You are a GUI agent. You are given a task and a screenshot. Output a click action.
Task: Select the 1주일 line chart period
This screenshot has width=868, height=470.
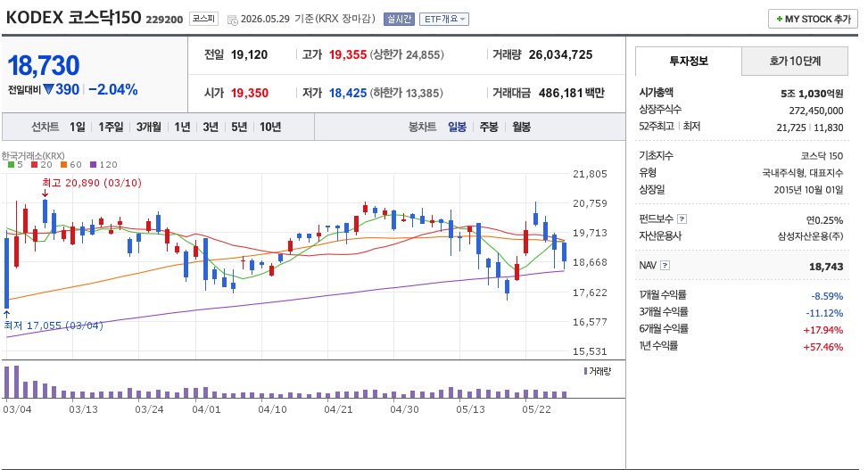pos(111,127)
